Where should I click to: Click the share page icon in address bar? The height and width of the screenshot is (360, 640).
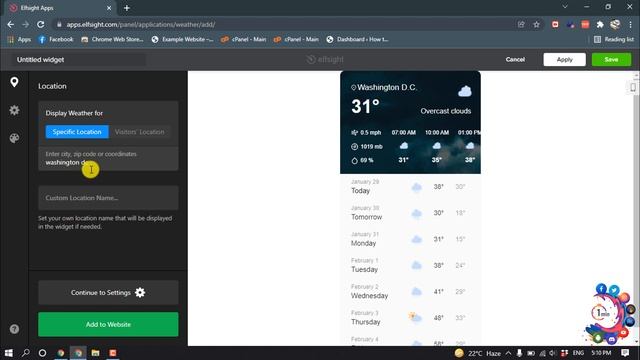pyautogui.click(x=521, y=24)
